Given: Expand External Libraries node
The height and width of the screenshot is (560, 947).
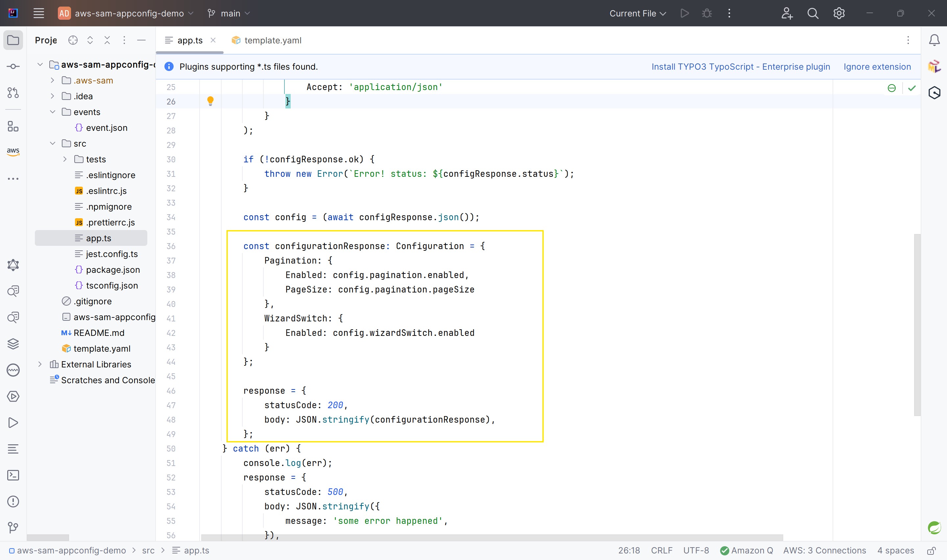Looking at the screenshot, I should pos(40,364).
